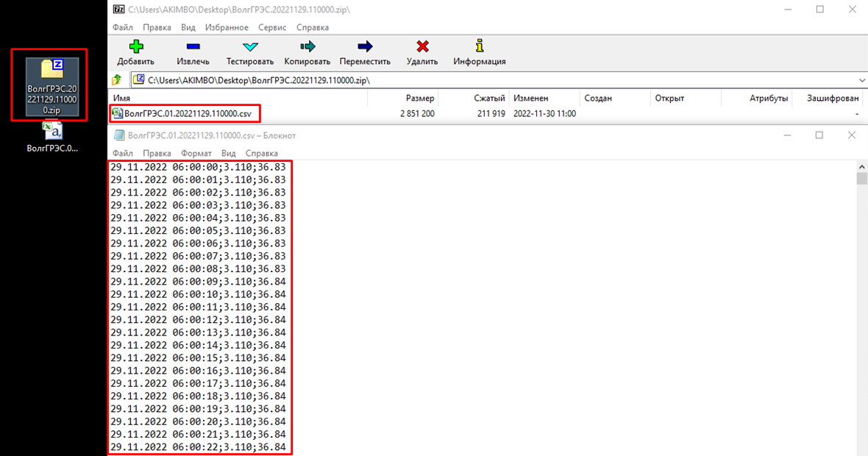Click the green plus Add icon

point(135,47)
